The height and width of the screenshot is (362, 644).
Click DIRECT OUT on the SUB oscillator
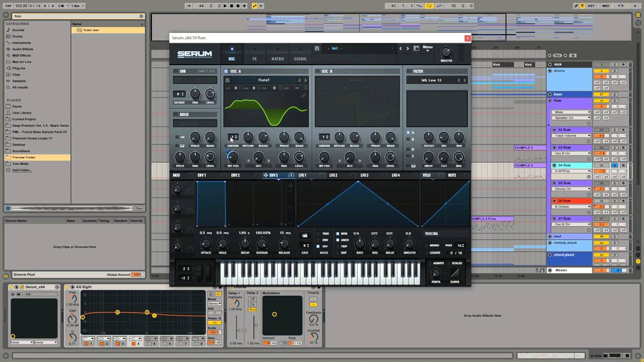click(x=206, y=71)
